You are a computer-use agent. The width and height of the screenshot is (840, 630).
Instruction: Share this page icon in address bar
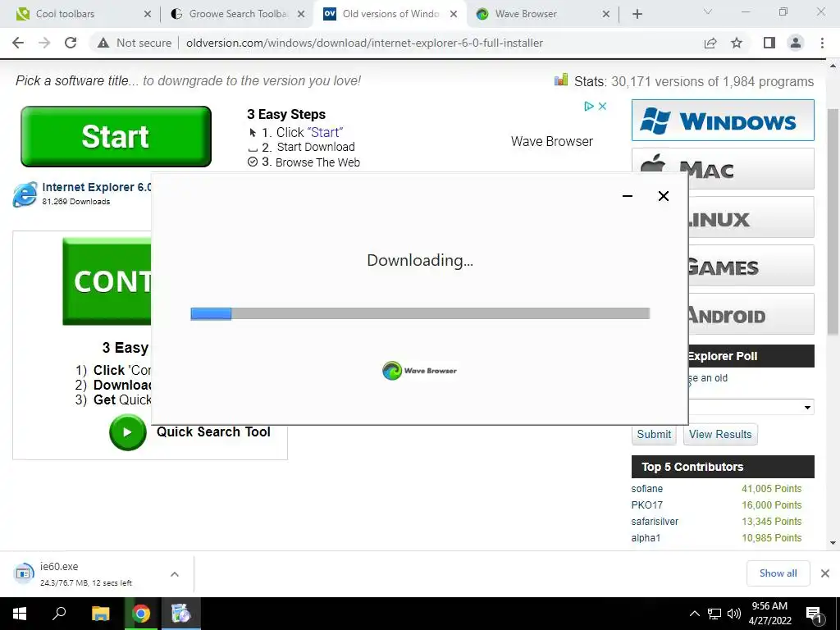click(710, 43)
